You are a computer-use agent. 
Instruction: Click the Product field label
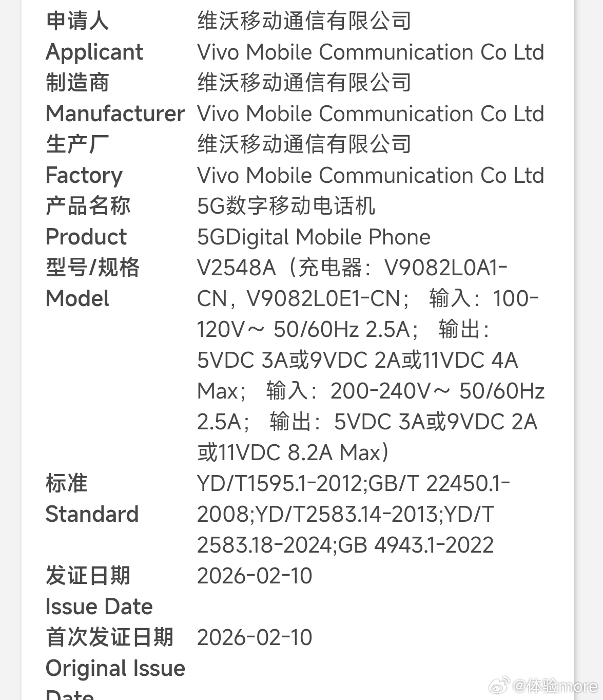pos(86,237)
